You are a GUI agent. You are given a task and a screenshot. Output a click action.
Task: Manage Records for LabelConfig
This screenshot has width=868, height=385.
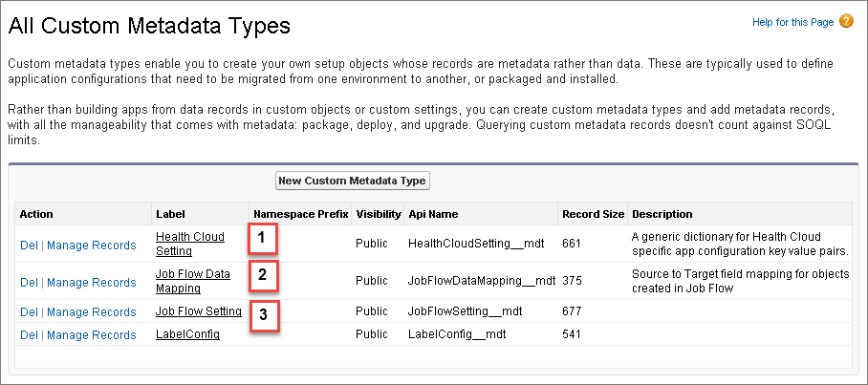point(92,335)
